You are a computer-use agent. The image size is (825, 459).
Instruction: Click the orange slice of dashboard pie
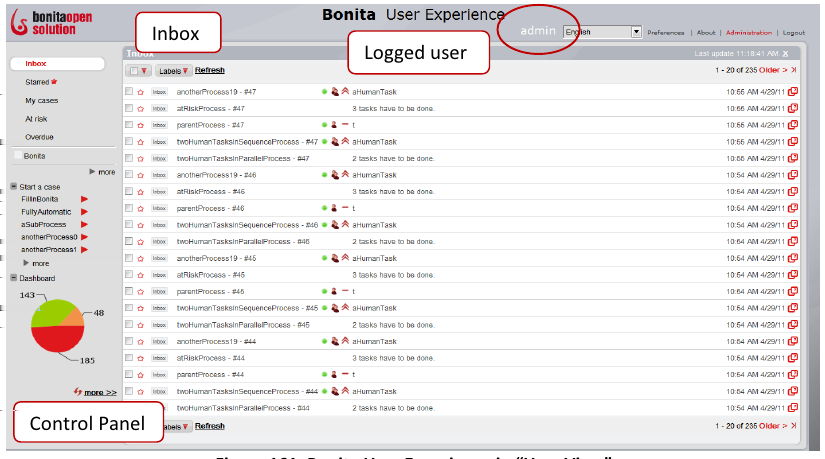[x=76, y=318]
